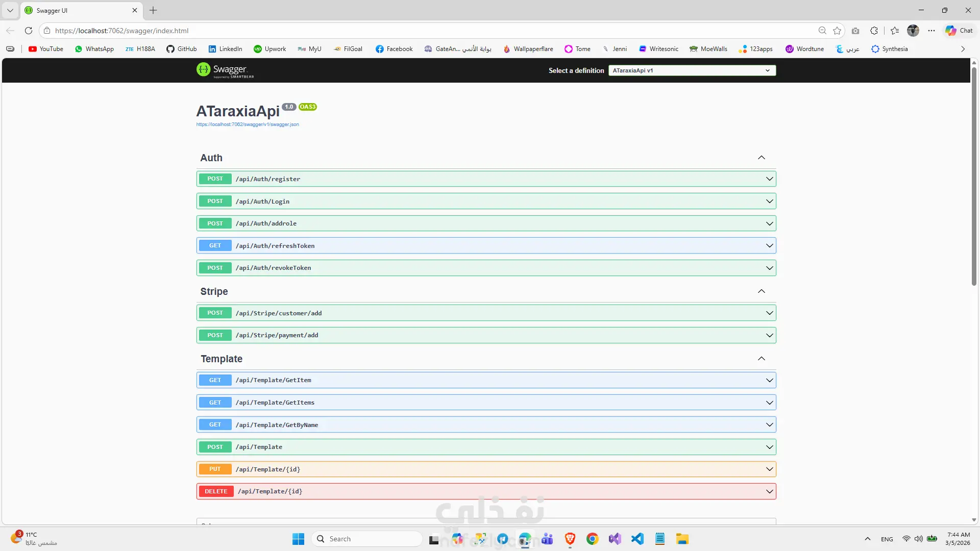The width and height of the screenshot is (980, 551).
Task: Click browser zoom magnifier icon
Action: (822, 31)
